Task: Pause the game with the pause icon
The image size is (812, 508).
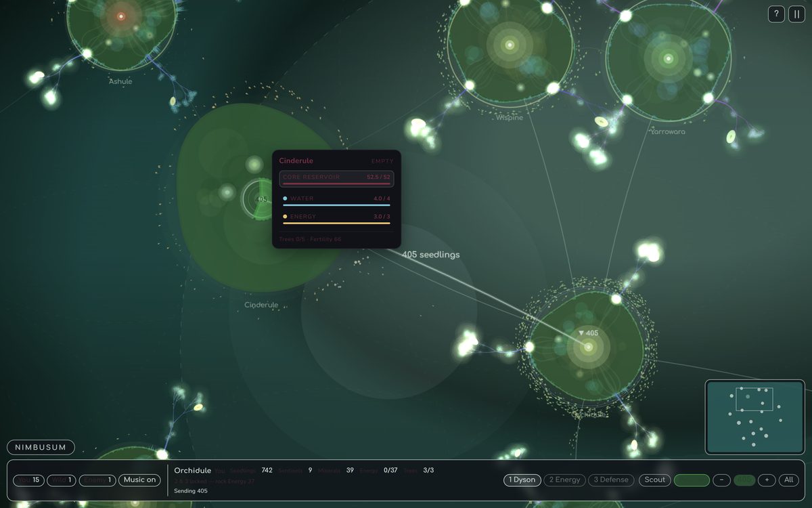Action: coord(796,14)
